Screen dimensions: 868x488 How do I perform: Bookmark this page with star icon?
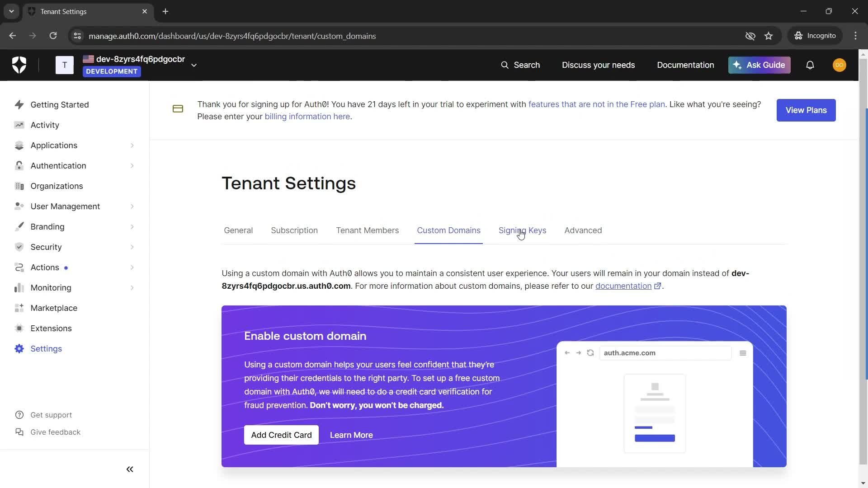coord(769,36)
